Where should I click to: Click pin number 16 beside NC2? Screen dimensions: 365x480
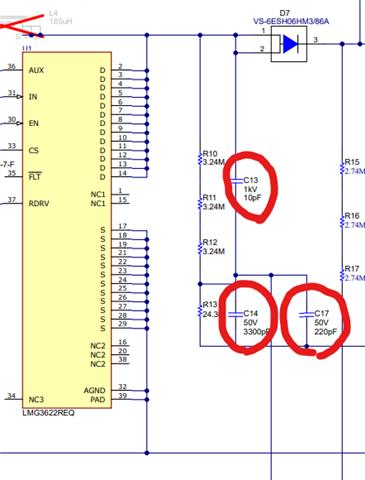123,342
